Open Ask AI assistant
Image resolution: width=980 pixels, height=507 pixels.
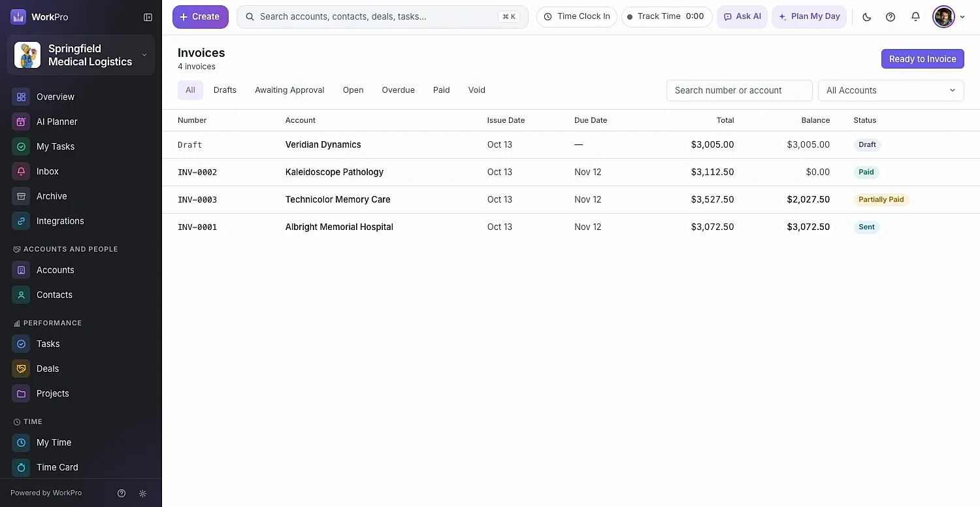[742, 17]
